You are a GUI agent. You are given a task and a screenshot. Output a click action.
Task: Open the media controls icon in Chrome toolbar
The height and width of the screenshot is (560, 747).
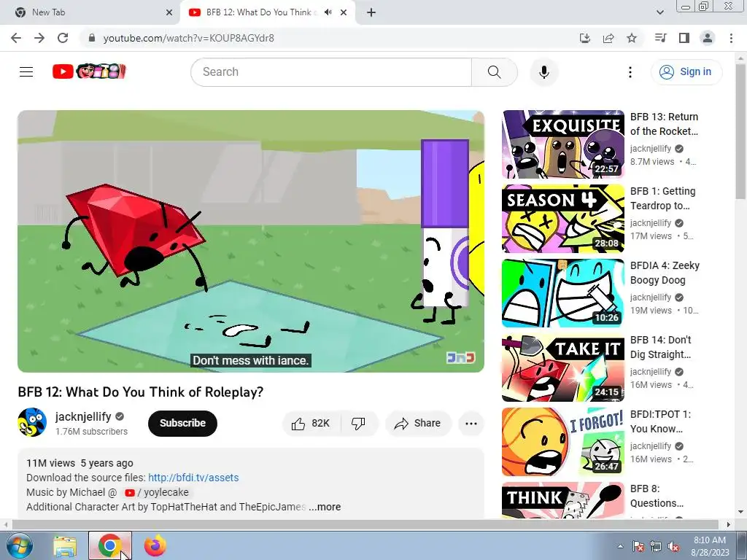pos(660,38)
